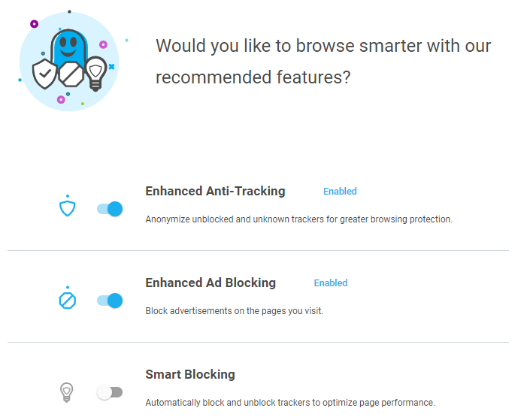Click the Enhanced Ad Blocking octagon icon
This screenshot has height=420, width=530.
(x=68, y=300)
